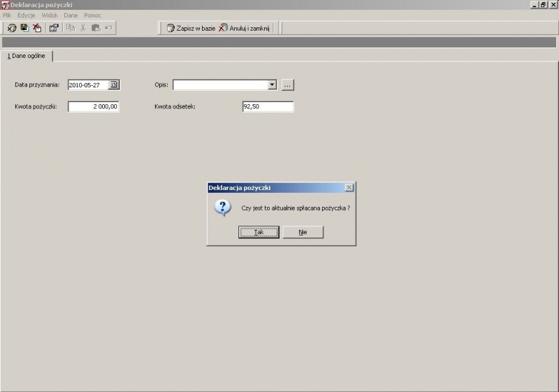Expand the Opis dropdown arrow

272,85
